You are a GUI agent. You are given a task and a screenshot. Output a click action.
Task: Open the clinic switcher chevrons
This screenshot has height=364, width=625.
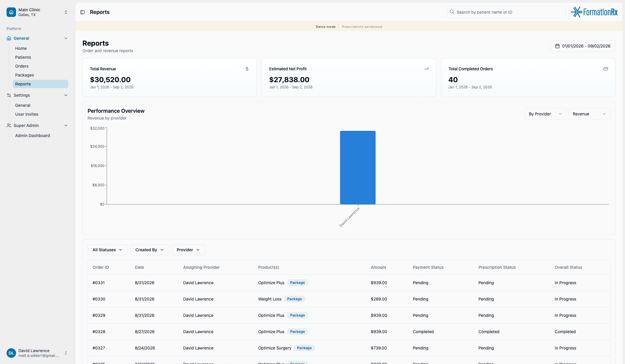tap(66, 12)
